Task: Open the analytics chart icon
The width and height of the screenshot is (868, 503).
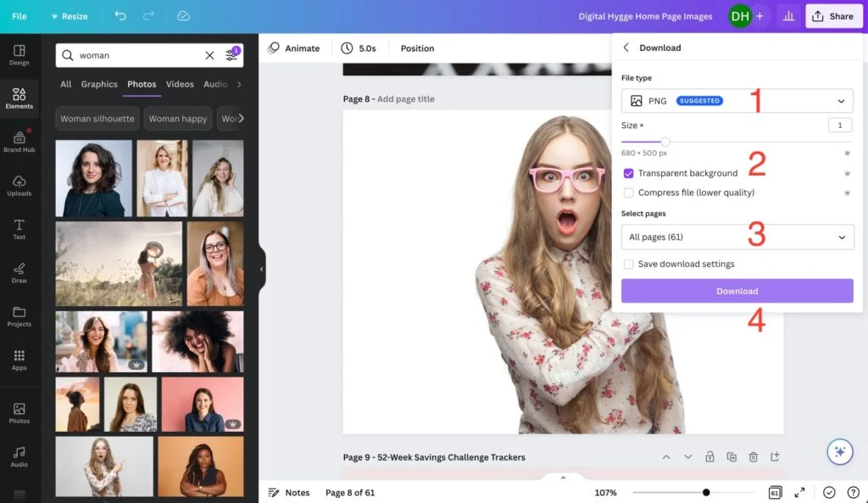Action: tap(788, 16)
